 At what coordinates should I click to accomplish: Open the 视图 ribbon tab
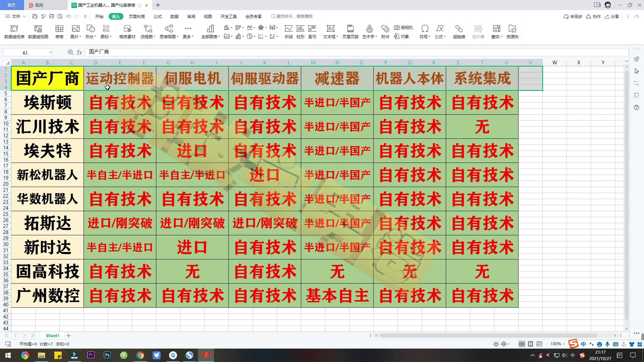click(x=208, y=16)
